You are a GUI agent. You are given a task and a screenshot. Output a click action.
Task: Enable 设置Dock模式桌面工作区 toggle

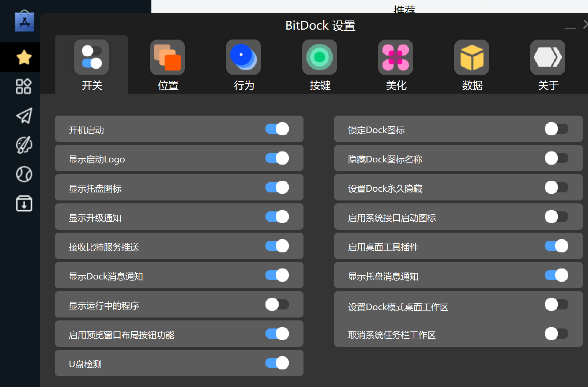click(557, 304)
